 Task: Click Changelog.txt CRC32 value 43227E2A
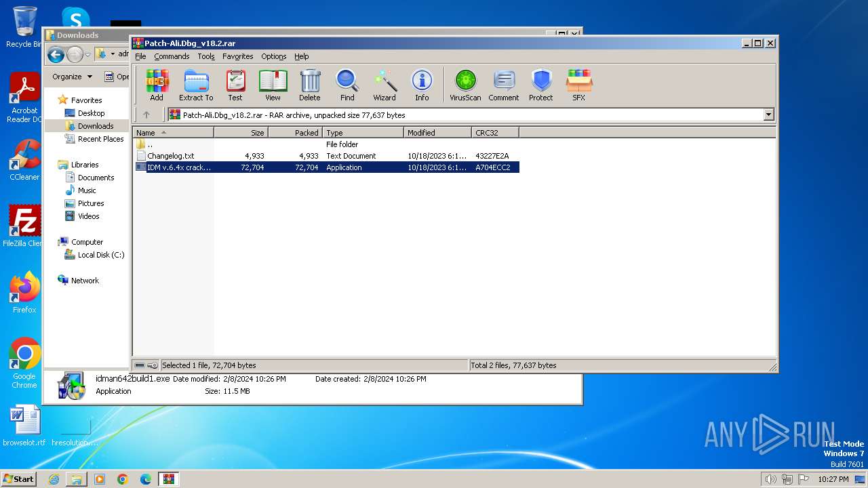coord(492,155)
